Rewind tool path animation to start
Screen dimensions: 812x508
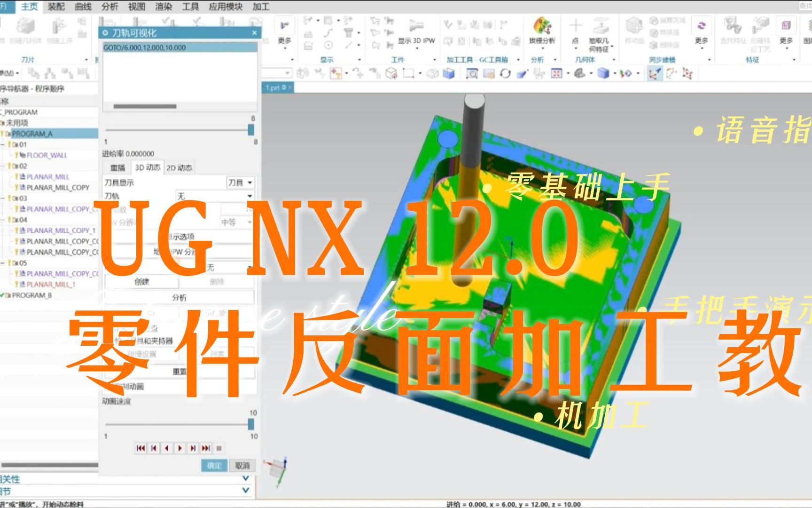pyautogui.click(x=141, y=448)
